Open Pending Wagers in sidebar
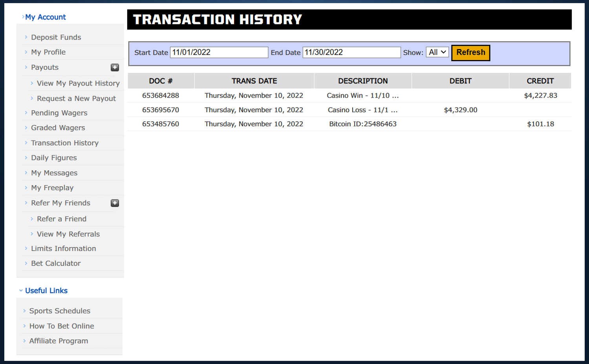 coord(59,113)
